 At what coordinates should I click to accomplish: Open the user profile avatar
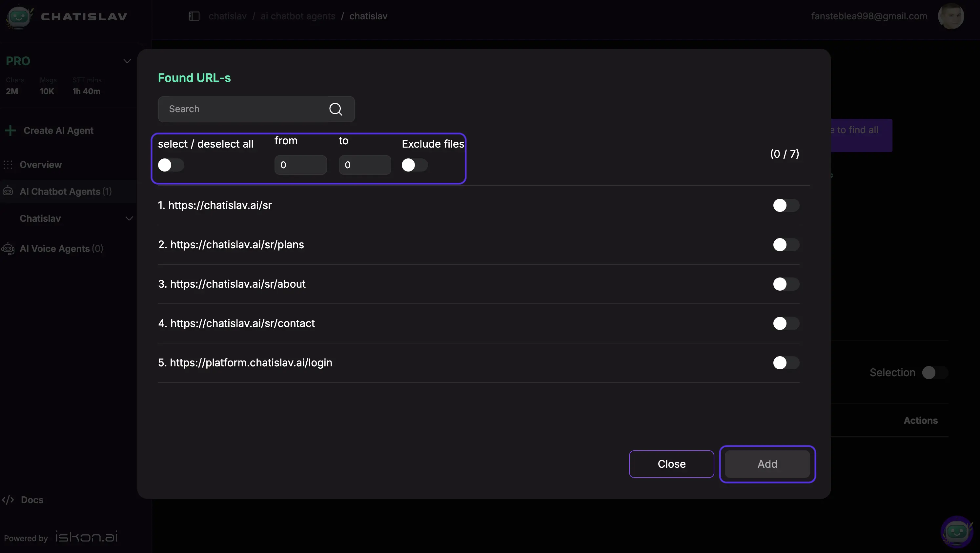tap(951, 16)
